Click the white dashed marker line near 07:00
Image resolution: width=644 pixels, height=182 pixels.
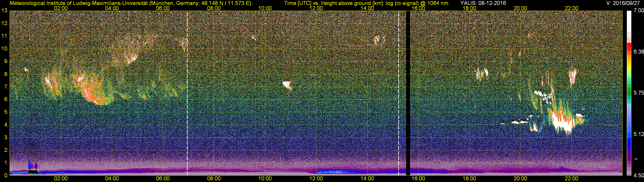coord(187,93)
